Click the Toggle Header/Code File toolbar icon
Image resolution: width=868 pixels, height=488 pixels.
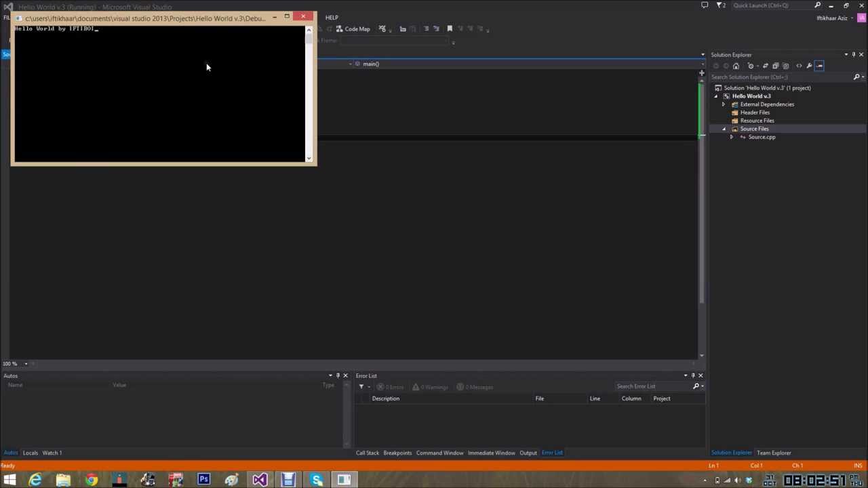tap(403, 28)
